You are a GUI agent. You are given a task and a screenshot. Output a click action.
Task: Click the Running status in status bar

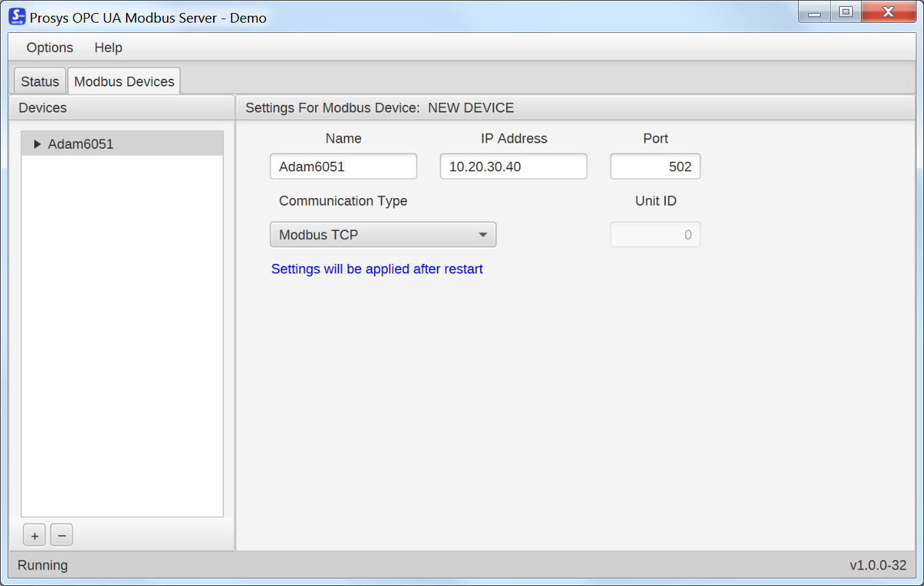pos(42,565)
